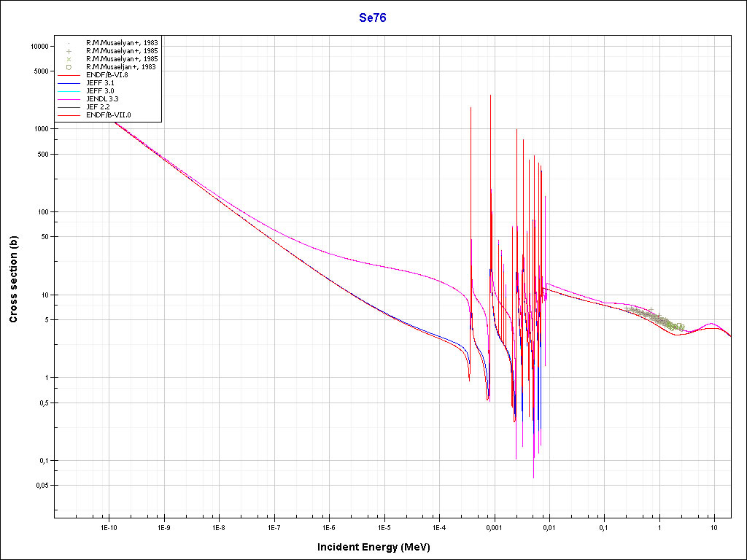Image resolution: width=747 pixels, height=560 pixels.
Task: Select the JENDL 3.3 magenta line swatch
Action: [69, 99]
